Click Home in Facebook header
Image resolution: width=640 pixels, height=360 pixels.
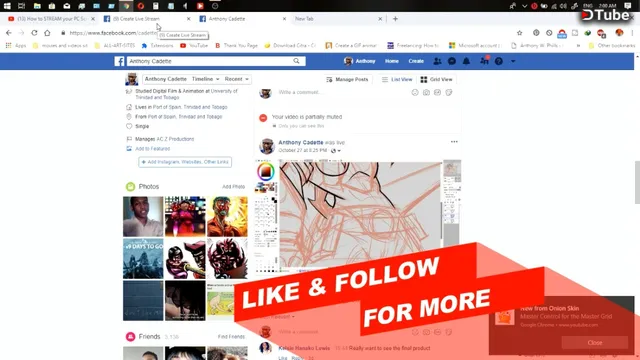[x=391, y=61]
